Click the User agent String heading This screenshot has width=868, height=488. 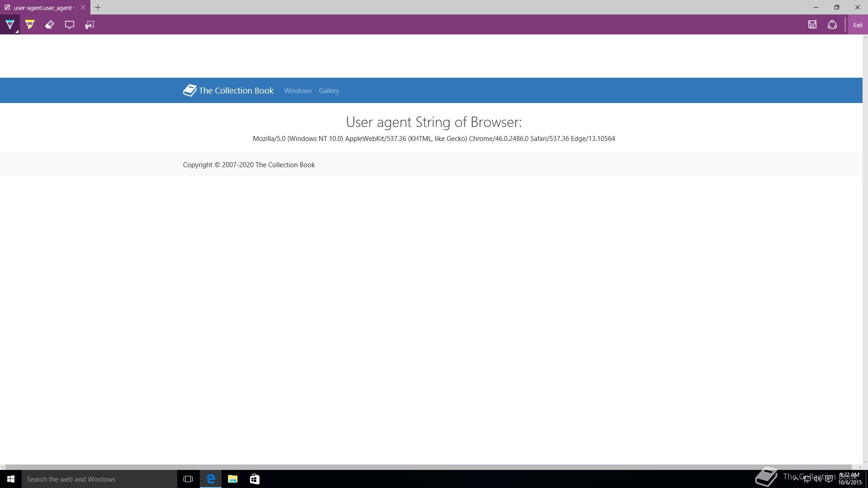point(434,122)
